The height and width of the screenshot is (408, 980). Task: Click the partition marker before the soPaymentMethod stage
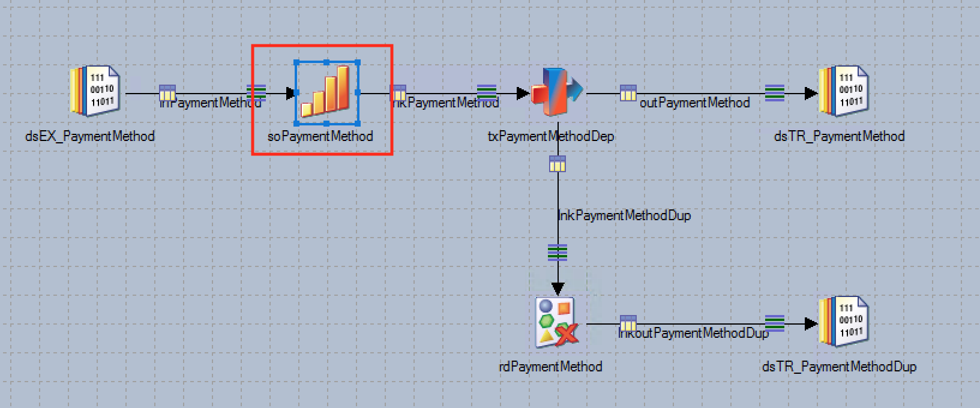click(256, 92)
